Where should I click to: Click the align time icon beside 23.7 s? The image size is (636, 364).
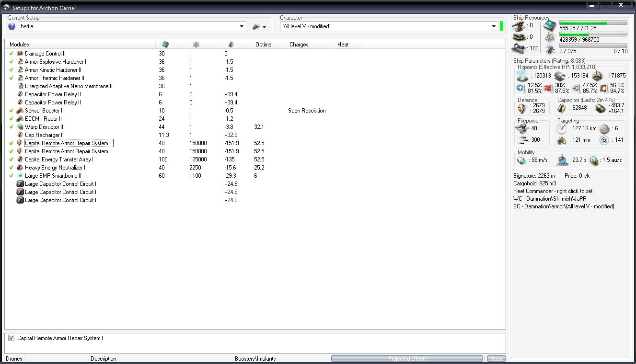[562, 160]
